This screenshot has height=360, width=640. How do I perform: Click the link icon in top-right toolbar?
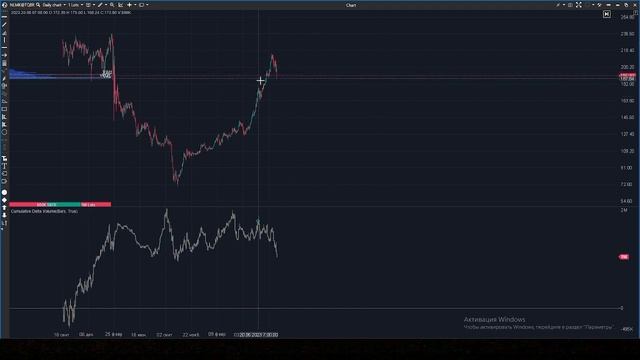click(599, 5)
